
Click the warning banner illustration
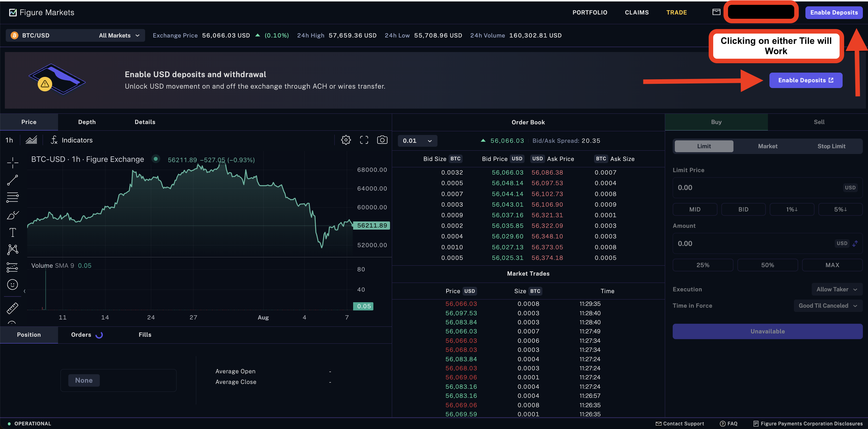click(x=57, y=80)
